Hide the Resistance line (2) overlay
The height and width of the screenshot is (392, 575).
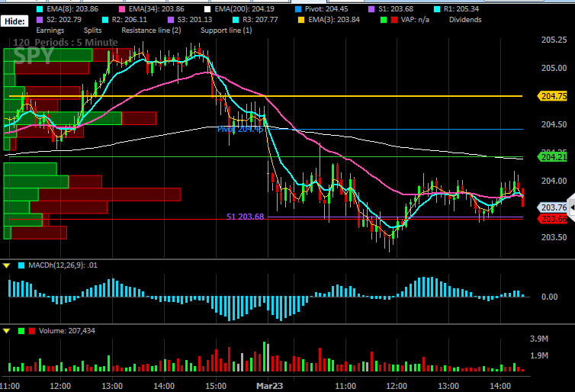point(151,31)
